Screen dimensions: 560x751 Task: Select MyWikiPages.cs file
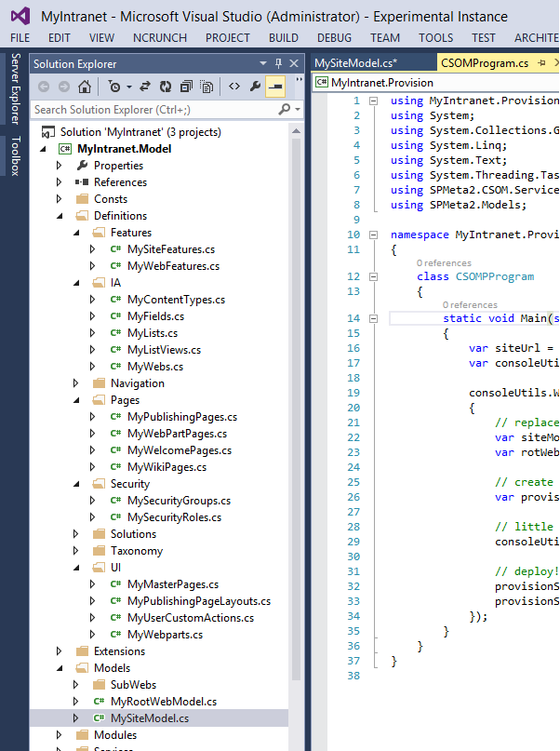(x=167, y=467)
